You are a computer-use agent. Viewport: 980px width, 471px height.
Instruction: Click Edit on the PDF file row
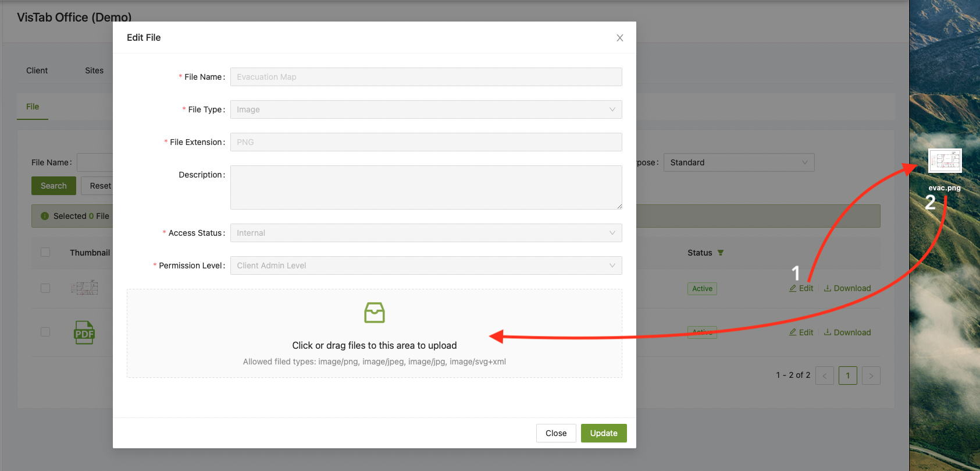(x=801, y=332)
